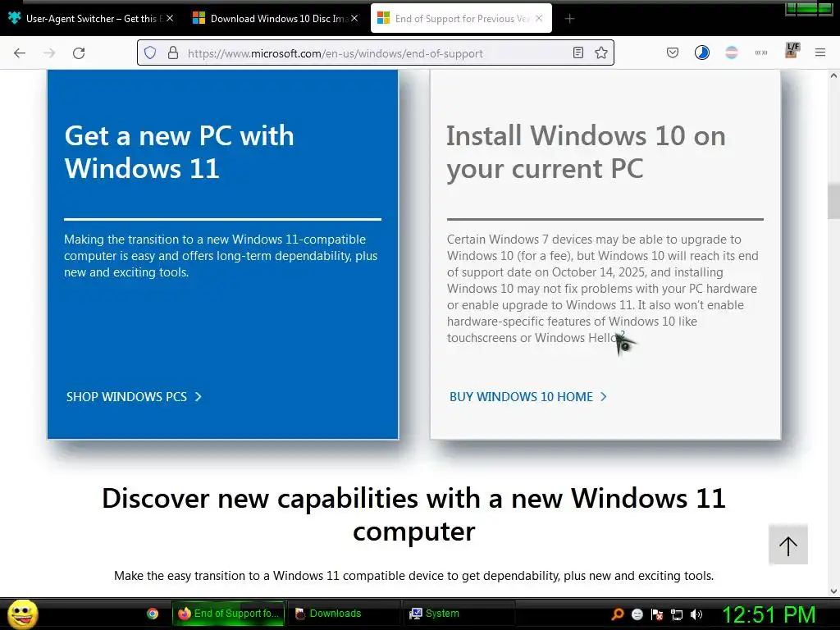This screenshot has width=840, height=630.
Task: Open the quotation-mark extension icon
Action: 760,52
